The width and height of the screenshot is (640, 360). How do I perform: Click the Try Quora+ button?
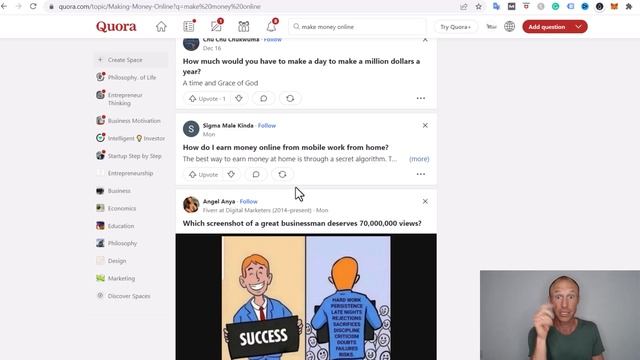[x=456, y=27]
